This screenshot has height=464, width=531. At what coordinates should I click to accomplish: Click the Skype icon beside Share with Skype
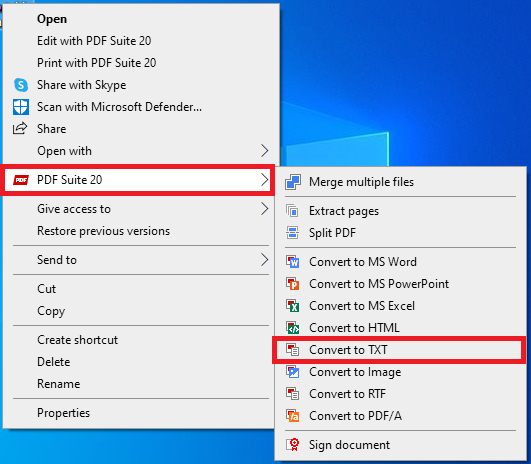tap(21, 85)
